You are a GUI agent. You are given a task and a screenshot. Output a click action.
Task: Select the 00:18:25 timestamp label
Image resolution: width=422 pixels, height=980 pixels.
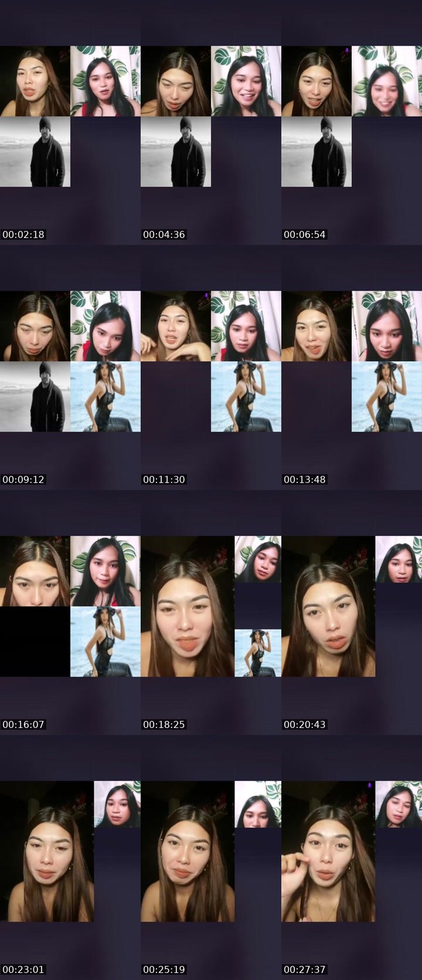[164, 724]
